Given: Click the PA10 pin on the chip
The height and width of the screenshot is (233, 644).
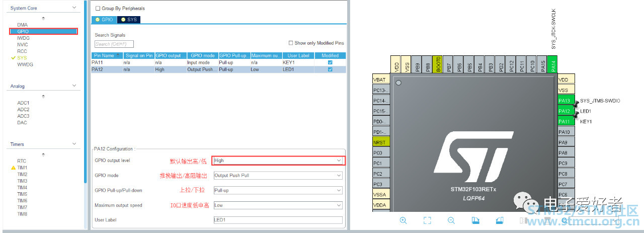Looking at the screenshot, I should click(x=566, y=132).
